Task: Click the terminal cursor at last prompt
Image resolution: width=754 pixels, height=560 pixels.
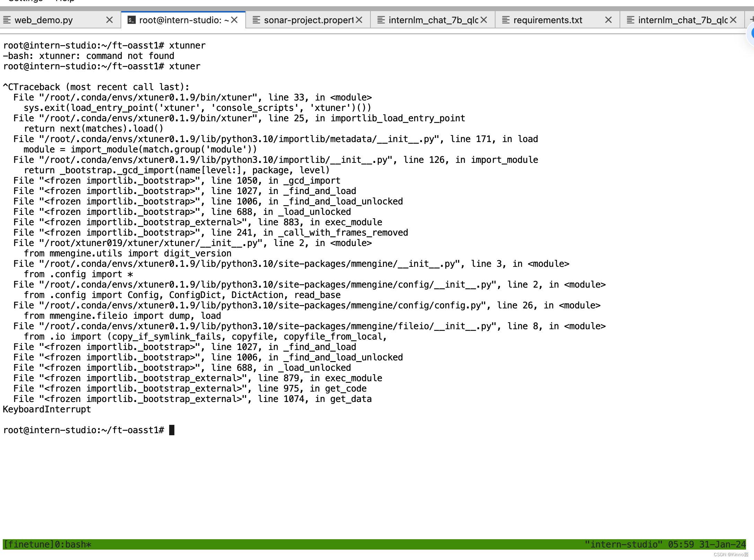Action: pos(172,430)
